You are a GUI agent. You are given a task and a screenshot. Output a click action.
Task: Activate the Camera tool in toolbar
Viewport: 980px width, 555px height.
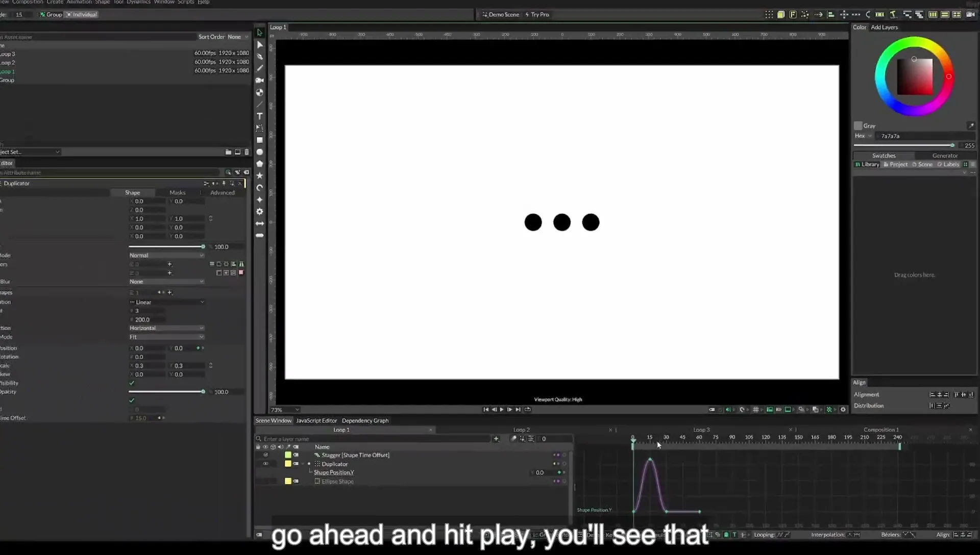(x=259, y=80)
